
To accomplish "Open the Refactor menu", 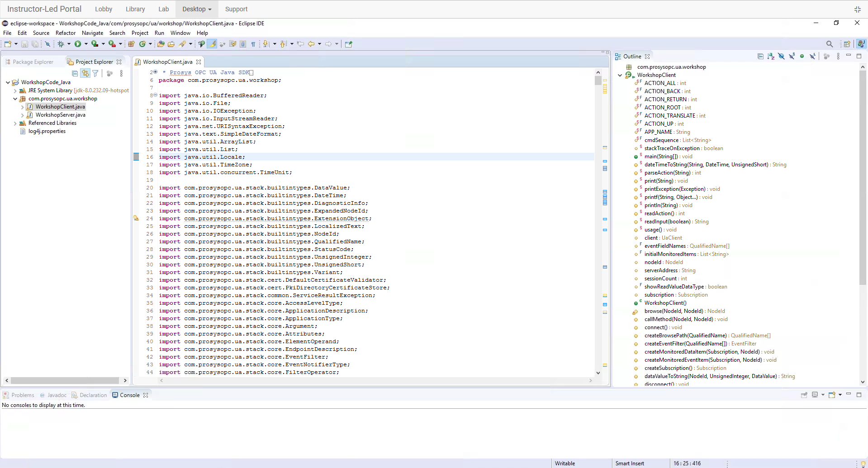I will (66, 33).
